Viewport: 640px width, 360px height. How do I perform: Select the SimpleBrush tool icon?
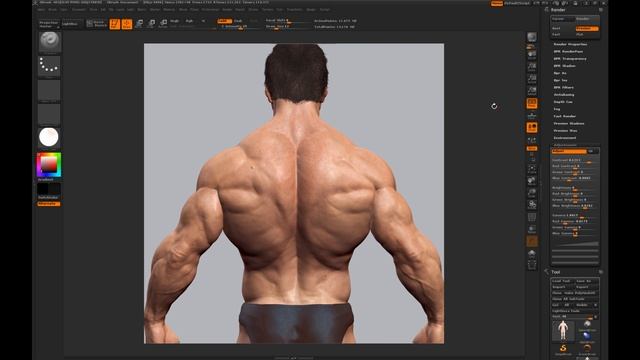pyautogui.click(x=563, y=349)
